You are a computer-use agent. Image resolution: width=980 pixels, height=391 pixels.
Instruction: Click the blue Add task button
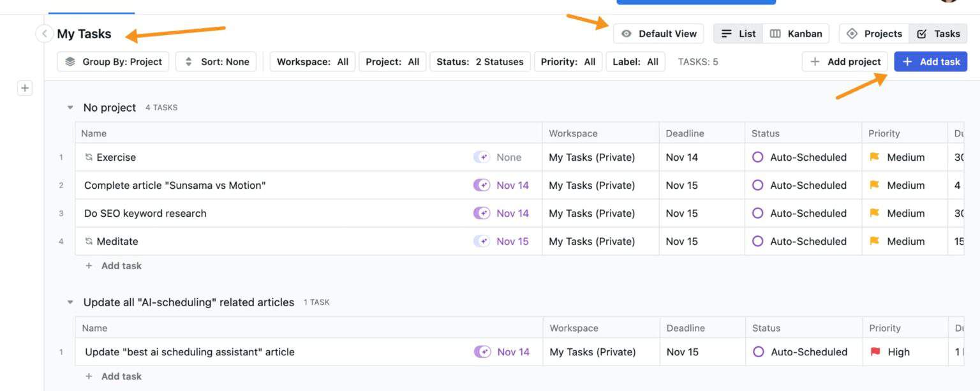[x=931, y=61]
